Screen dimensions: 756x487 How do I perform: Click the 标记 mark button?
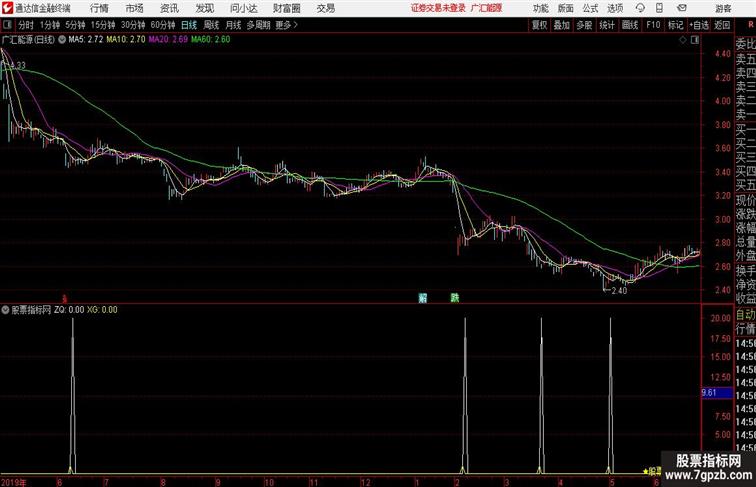click(x=675, y=25)
